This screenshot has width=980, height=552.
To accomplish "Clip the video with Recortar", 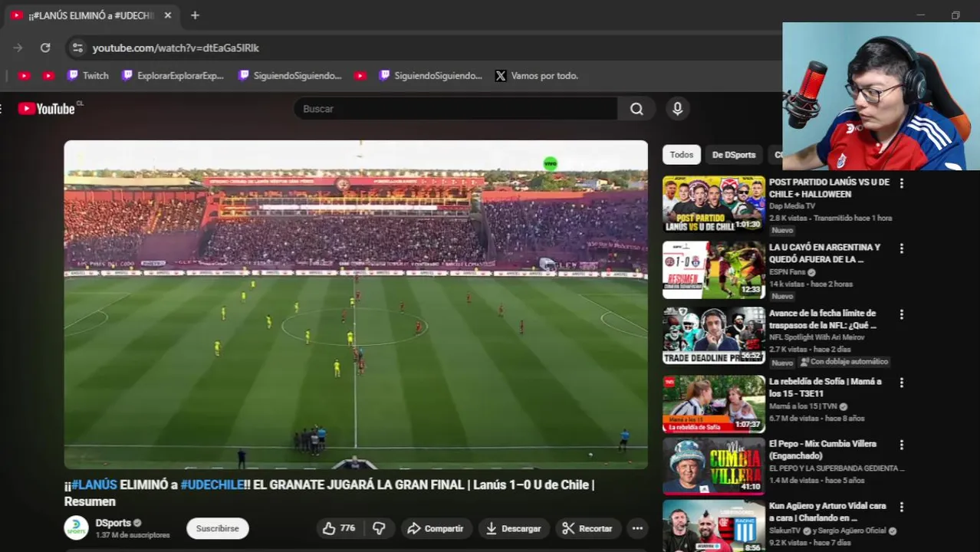I will coord(587,528).
